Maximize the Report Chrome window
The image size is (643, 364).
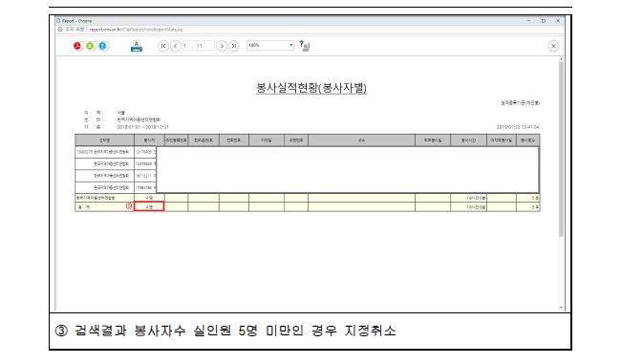[x=544, y=21]
